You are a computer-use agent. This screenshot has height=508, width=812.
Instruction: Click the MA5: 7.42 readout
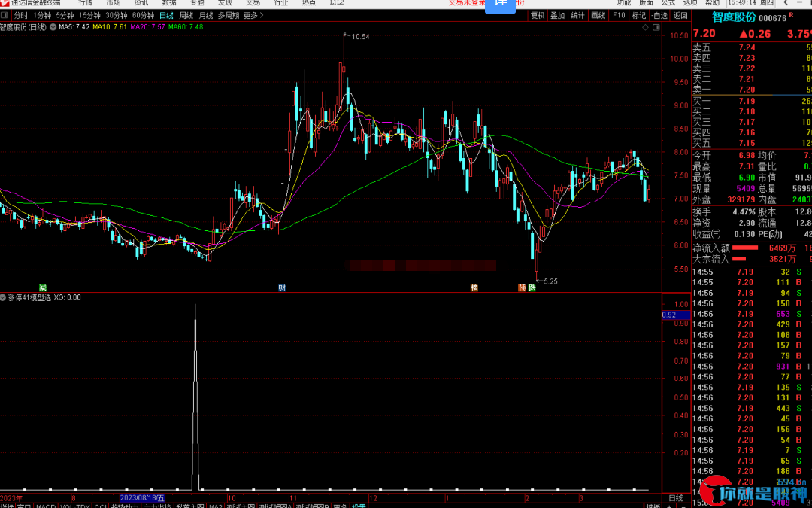[74, 26]
